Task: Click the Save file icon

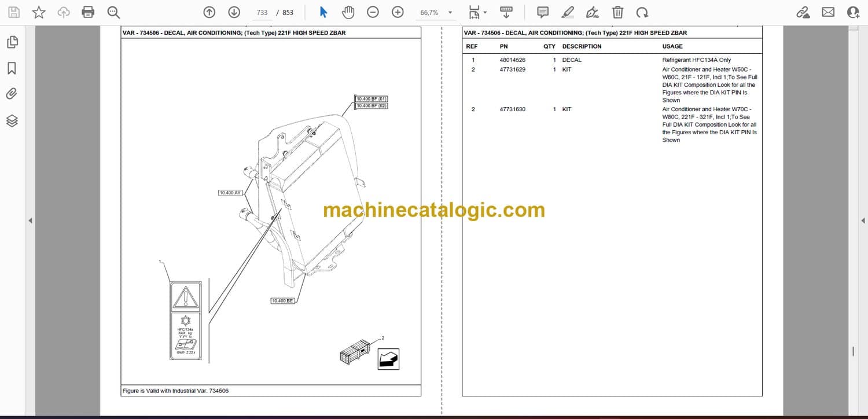Action: pos(14,12)
